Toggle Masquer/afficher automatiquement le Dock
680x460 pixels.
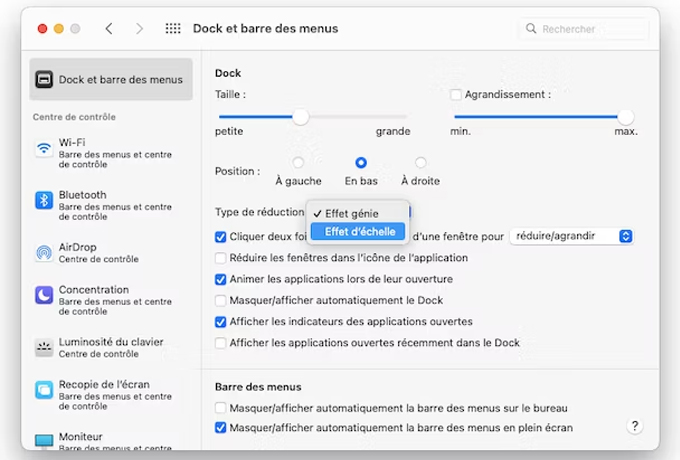221,301
